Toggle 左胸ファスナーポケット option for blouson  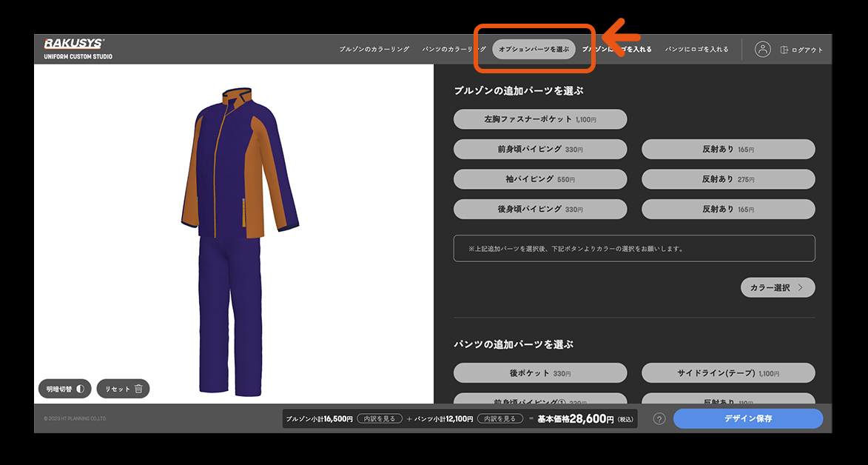click(539, 119)
